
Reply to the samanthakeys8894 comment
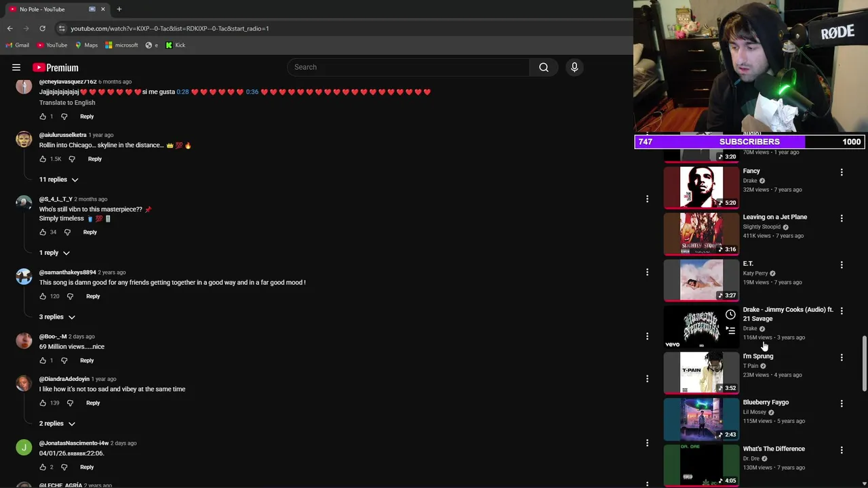coord(93,296)
